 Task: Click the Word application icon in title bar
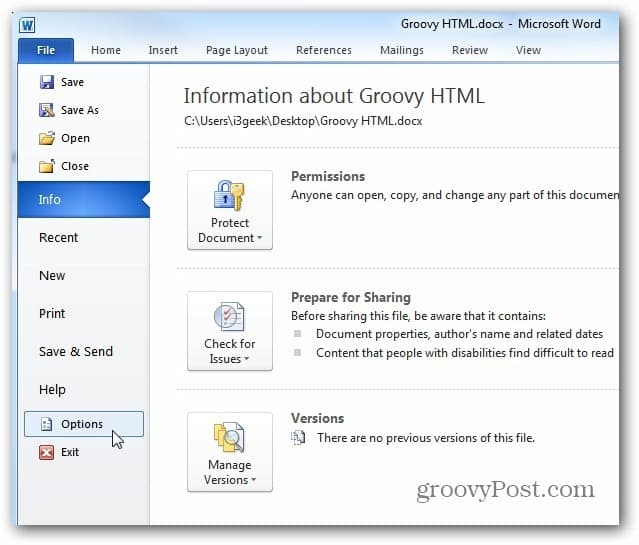(27, 25)
